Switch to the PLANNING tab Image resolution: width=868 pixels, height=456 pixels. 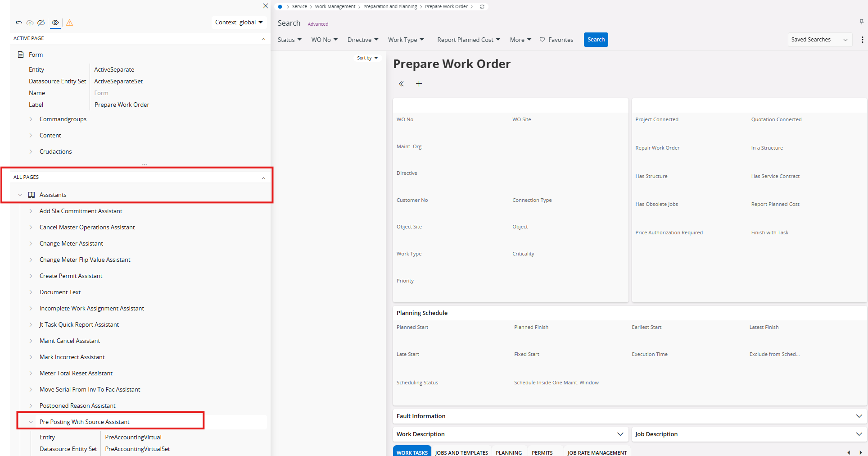pyautogui.click(x=509, y=451)
